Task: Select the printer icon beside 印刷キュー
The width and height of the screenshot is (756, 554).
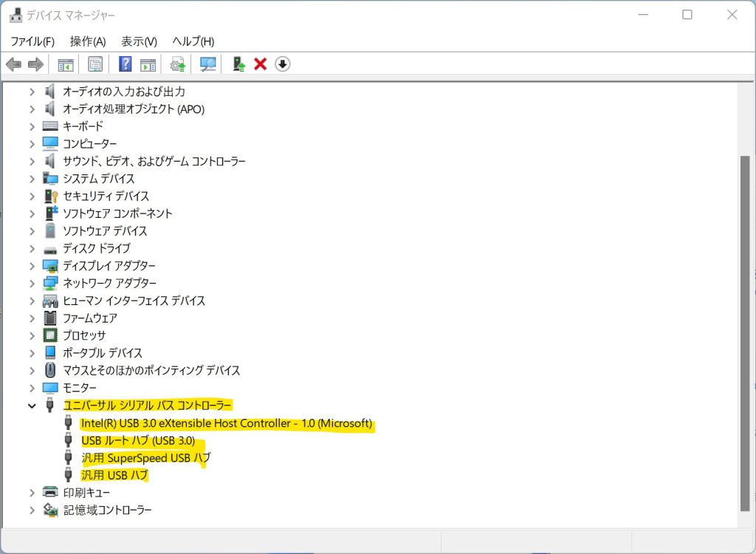Action: tap(50, 492)
